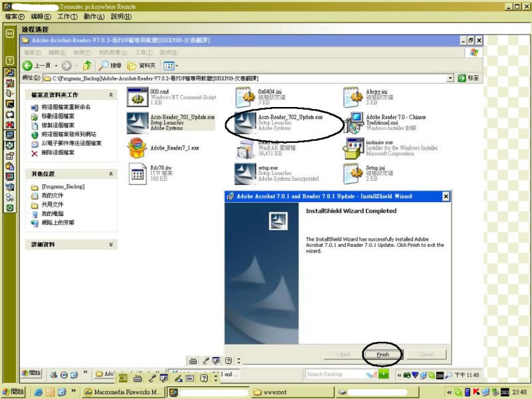
Task: Expand the address bar dropdown list
Action: 451,78
